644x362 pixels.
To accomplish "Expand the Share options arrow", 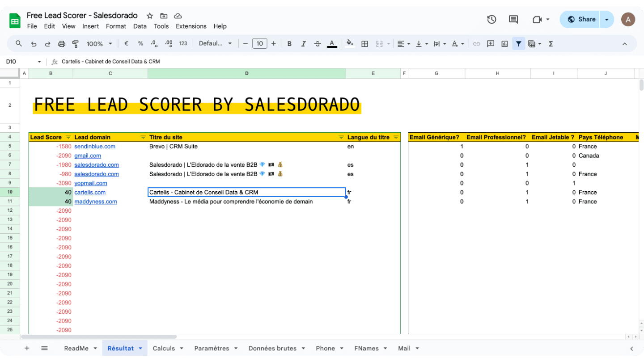I will pos(607,19).
